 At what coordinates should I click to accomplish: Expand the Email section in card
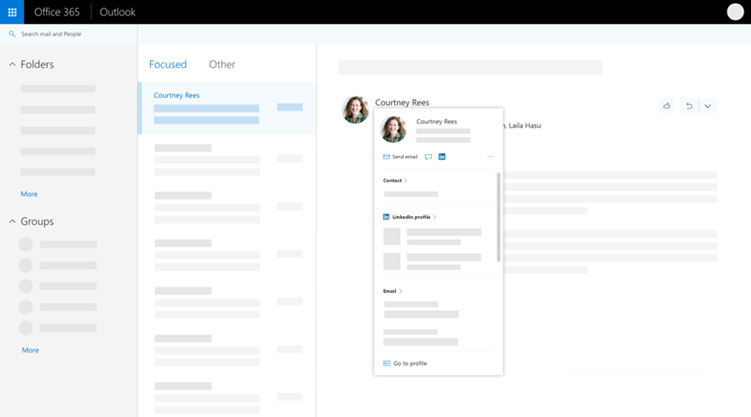[392, 291]
